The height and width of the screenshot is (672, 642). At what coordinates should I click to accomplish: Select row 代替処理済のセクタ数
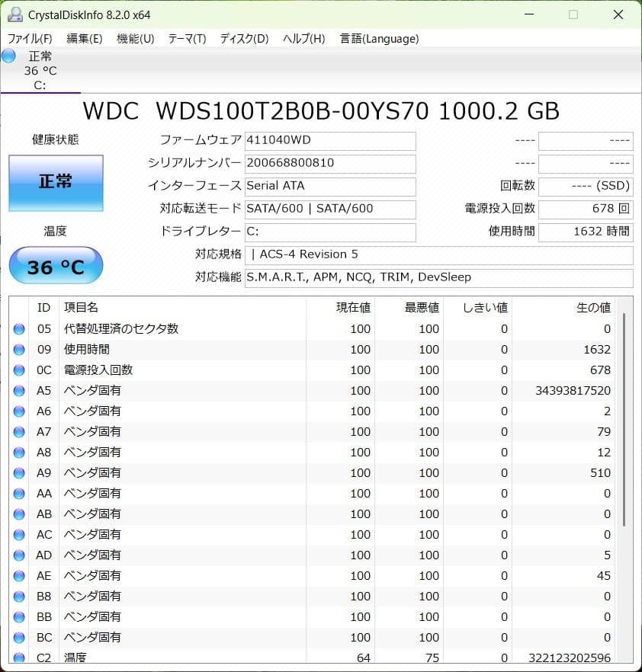click(312, 329)
